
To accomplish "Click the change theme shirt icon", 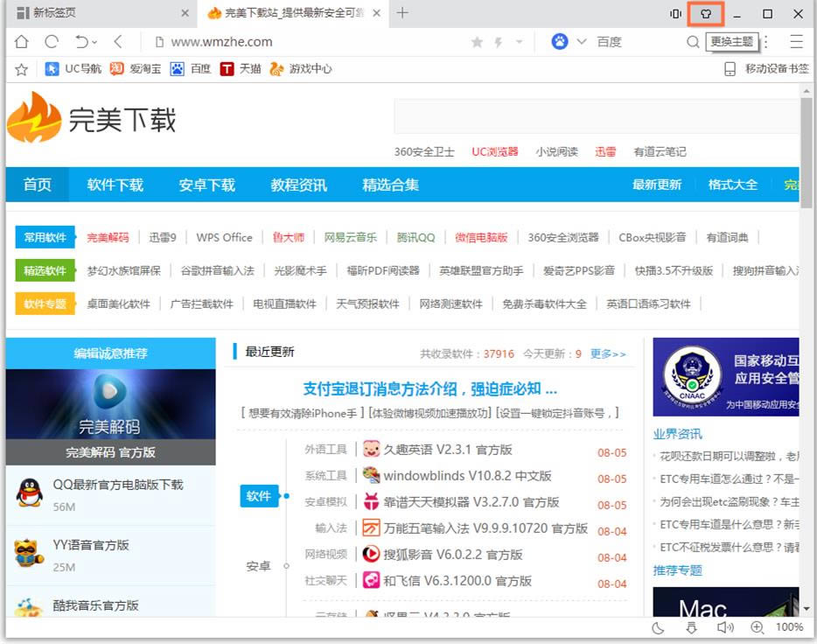I will coord(706,14).
